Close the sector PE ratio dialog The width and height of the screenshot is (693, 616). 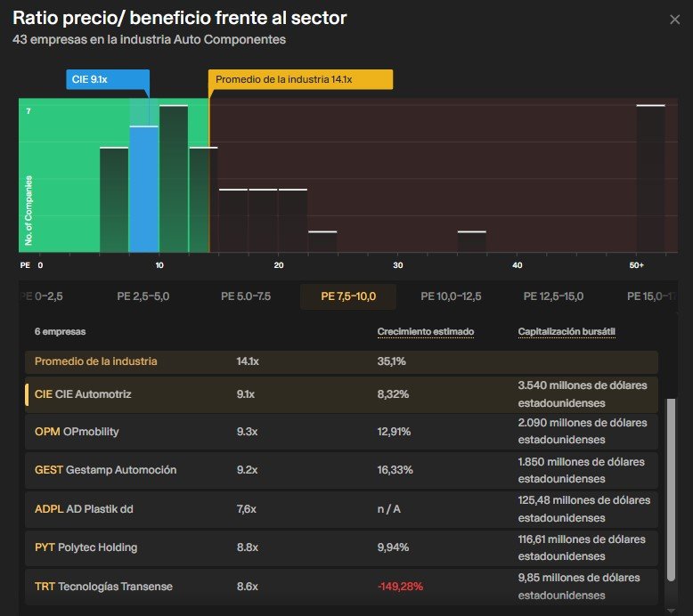pos(674,20)
